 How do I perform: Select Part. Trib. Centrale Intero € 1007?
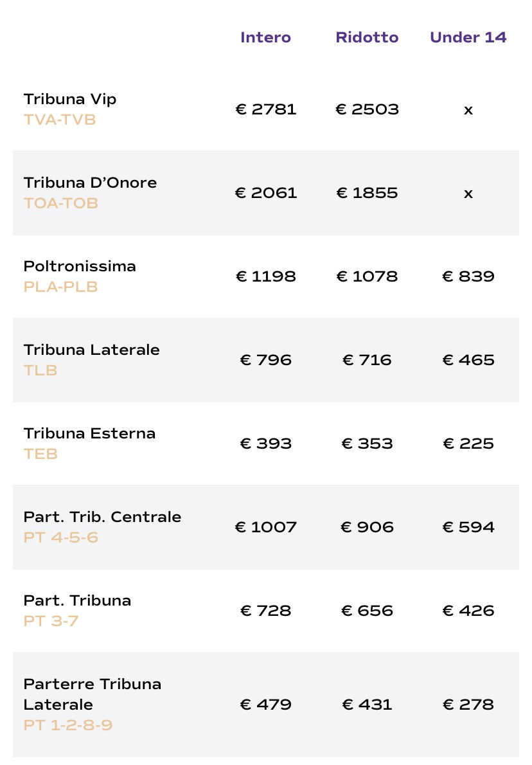(x=266, y=527)
